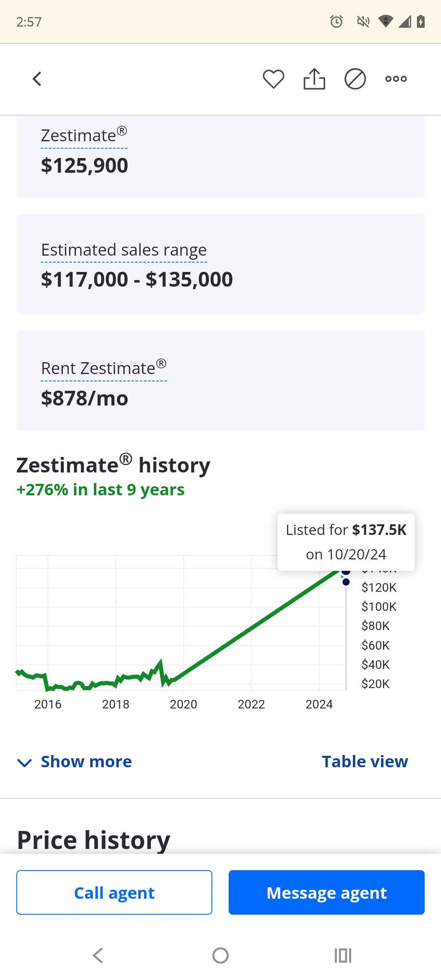Tap Estimated sales range label
Image resolution: width=441 pixels, height=980 pixels.
(124, 250)
